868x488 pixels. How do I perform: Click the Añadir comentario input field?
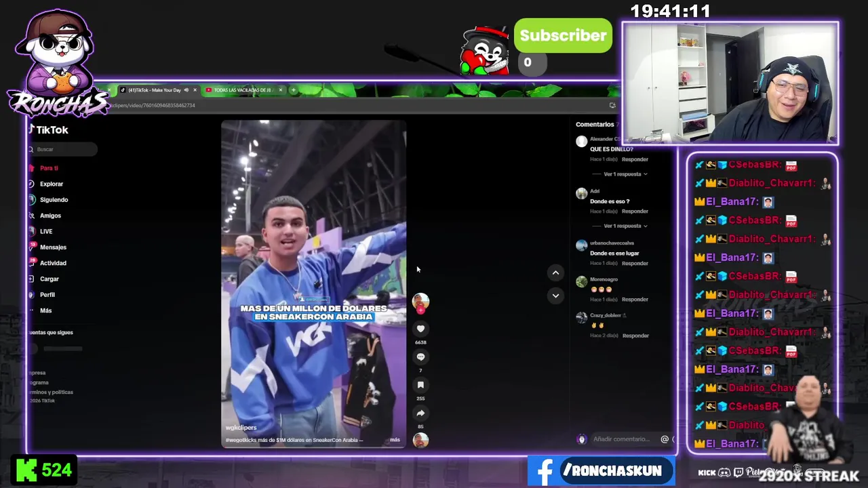coord(621,439)
